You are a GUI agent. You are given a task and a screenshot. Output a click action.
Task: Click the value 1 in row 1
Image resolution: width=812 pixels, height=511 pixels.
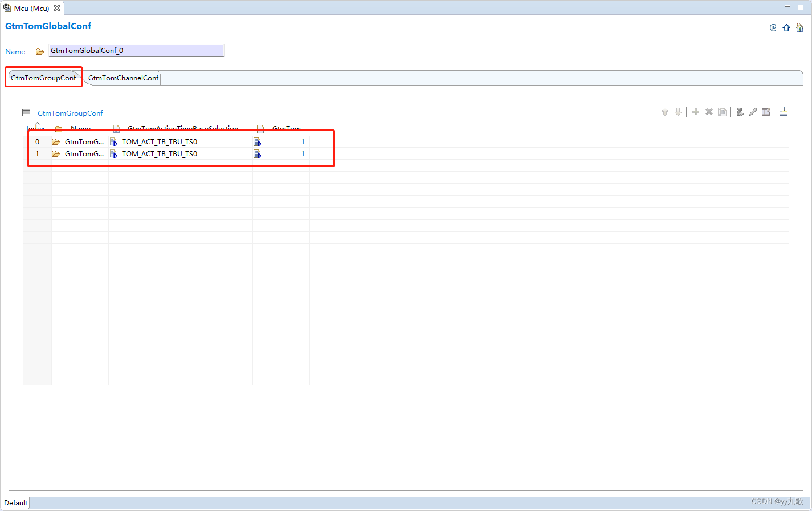tap(303, 154)
